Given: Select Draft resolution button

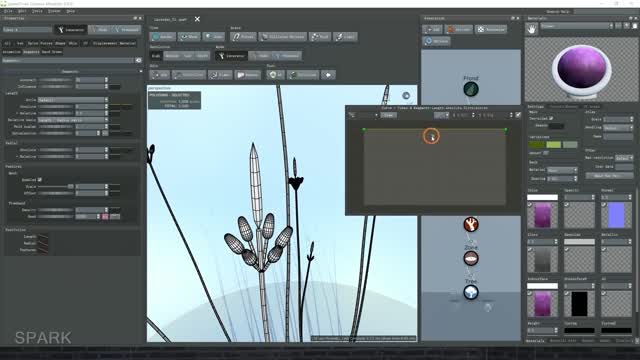Looking at the screenshot, I should coord(156,56).
